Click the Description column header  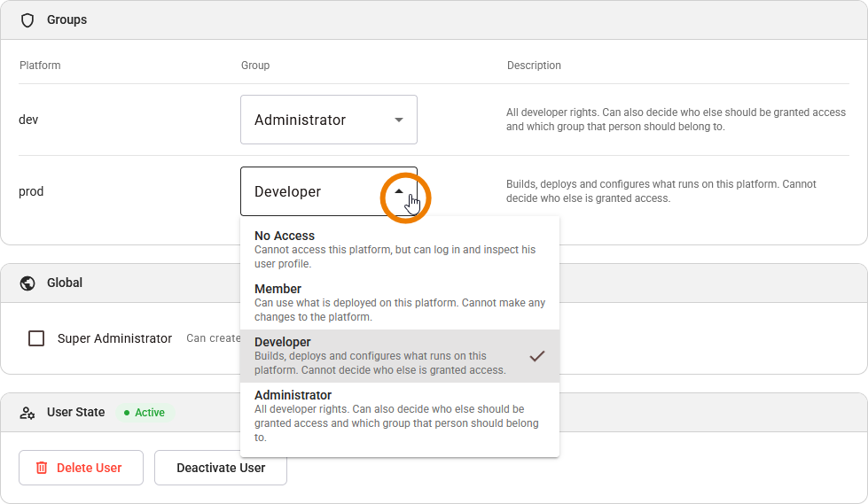pos(534,66)
